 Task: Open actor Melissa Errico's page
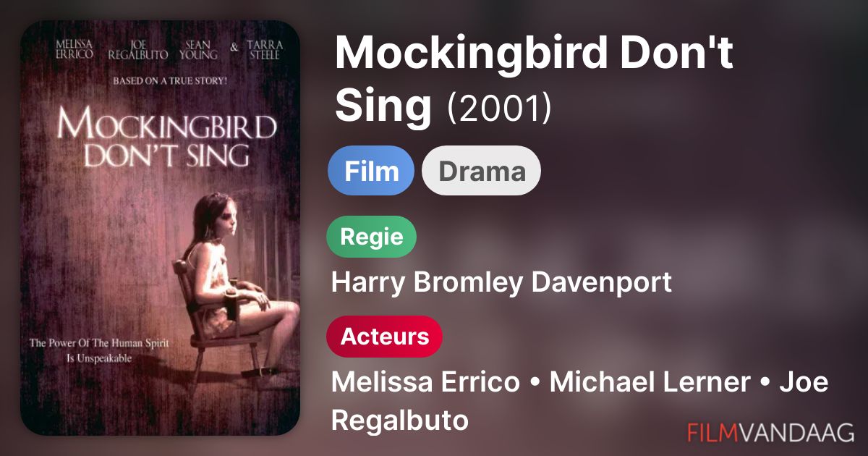pos(425,382)
